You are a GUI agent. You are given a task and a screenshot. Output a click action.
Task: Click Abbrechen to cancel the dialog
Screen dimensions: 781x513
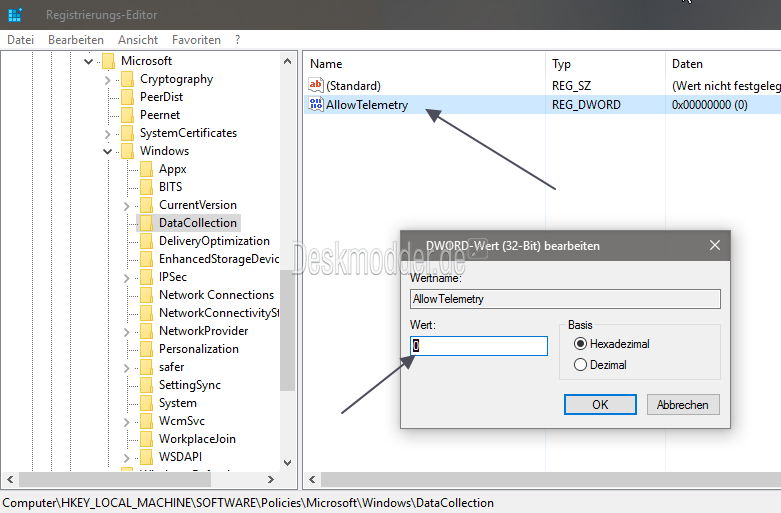coord(683,404)
